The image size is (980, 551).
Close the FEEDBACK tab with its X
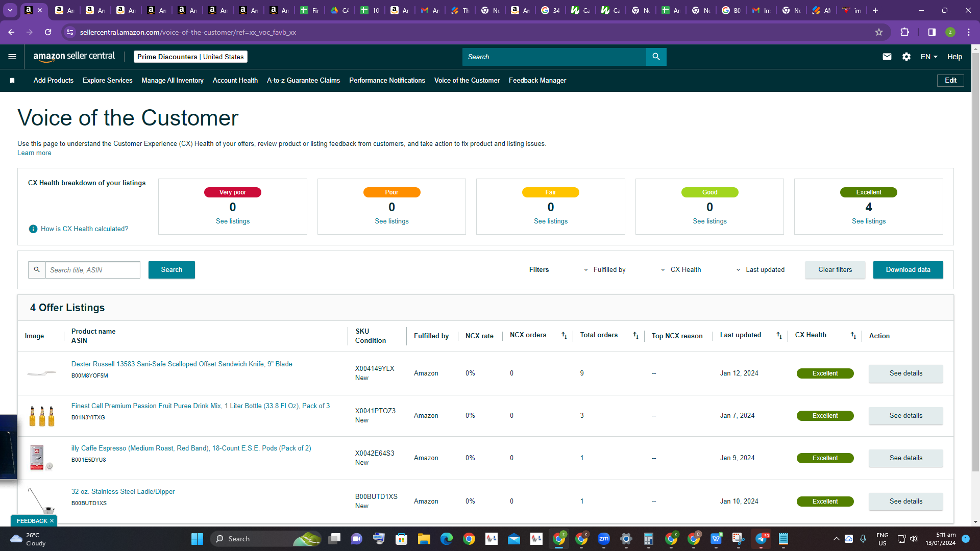52,521
